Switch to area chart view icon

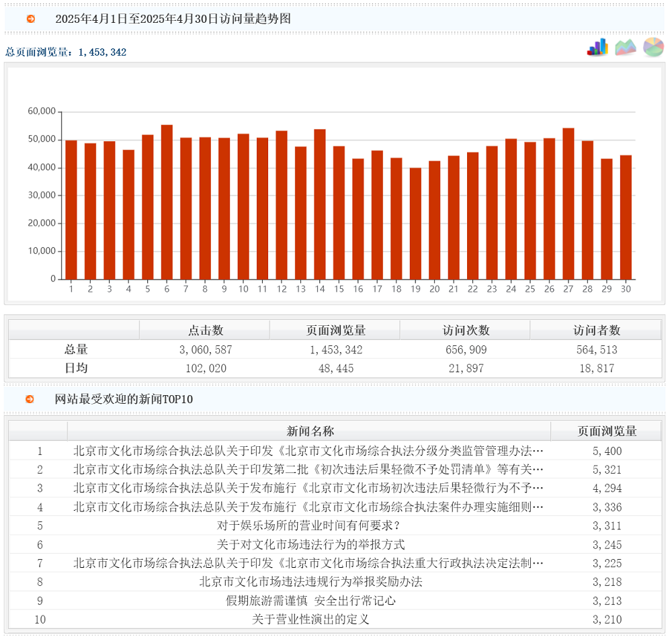(625, 47)
